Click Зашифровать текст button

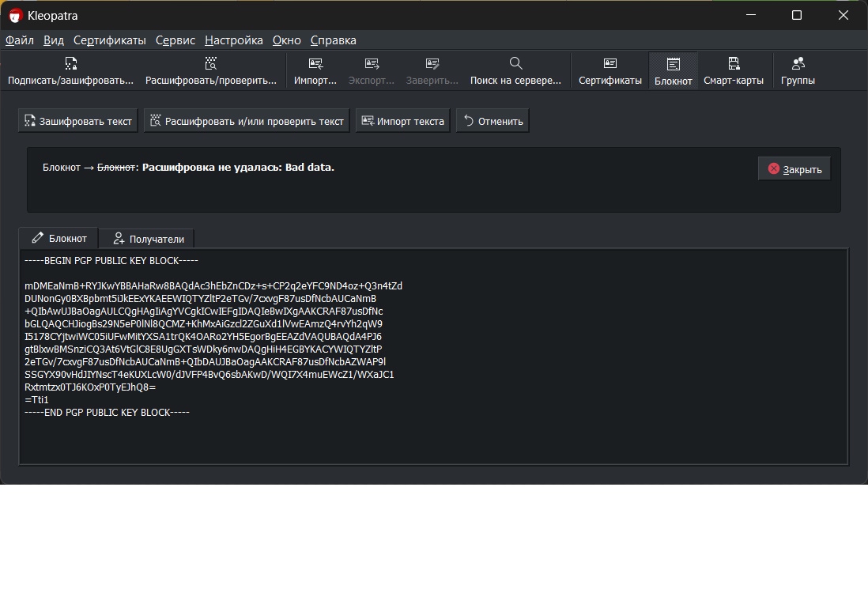coord(78,121)
